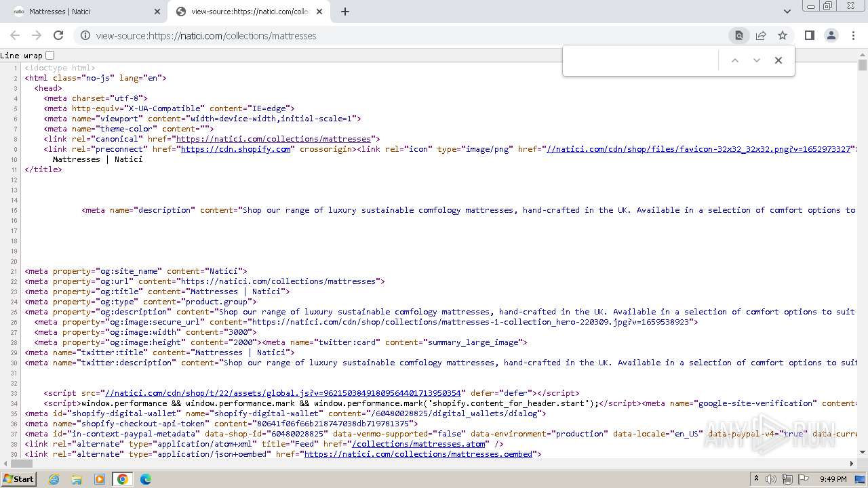Click the find bar search text field
The height and width of the screenshot is (488, 868).
tap(643, 60)
